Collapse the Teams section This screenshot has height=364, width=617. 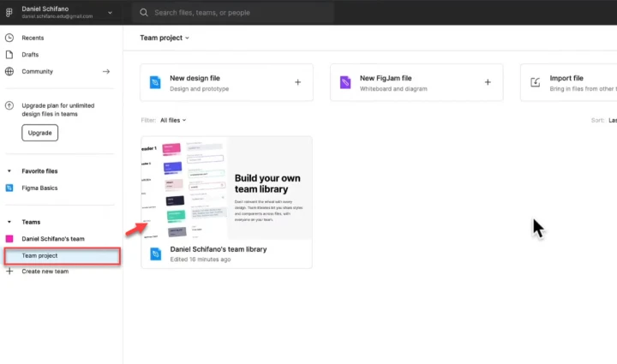(9, 222)
